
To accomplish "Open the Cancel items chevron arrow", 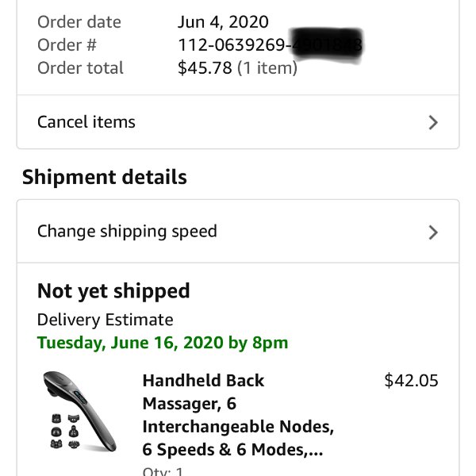I will (433, 122).
